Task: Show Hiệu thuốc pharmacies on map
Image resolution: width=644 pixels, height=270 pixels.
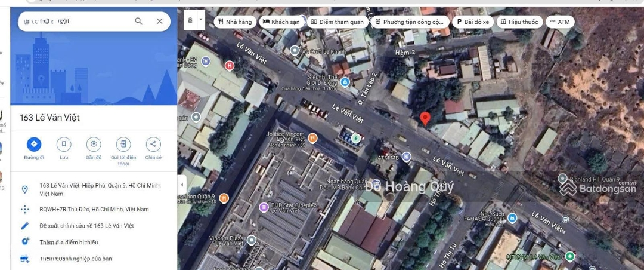Action: tap(519, 22)
